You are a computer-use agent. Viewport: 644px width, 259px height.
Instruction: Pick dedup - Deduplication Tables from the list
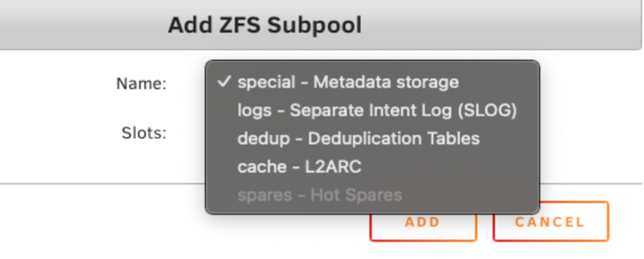click(x=358, y=139)
